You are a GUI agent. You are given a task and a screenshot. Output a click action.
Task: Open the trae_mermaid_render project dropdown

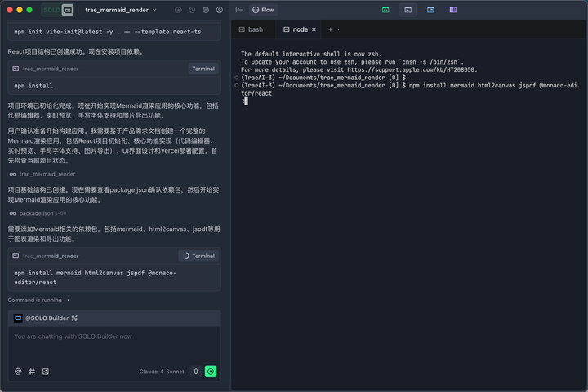pos(121,10)
